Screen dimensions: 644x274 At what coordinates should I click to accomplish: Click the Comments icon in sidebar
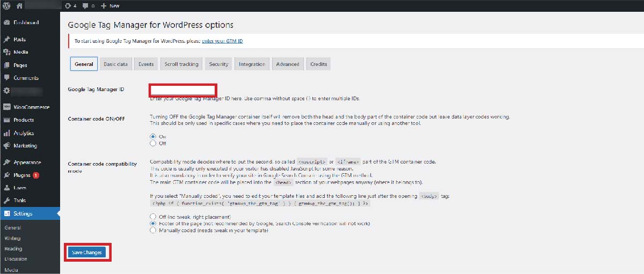pos(6,78)
